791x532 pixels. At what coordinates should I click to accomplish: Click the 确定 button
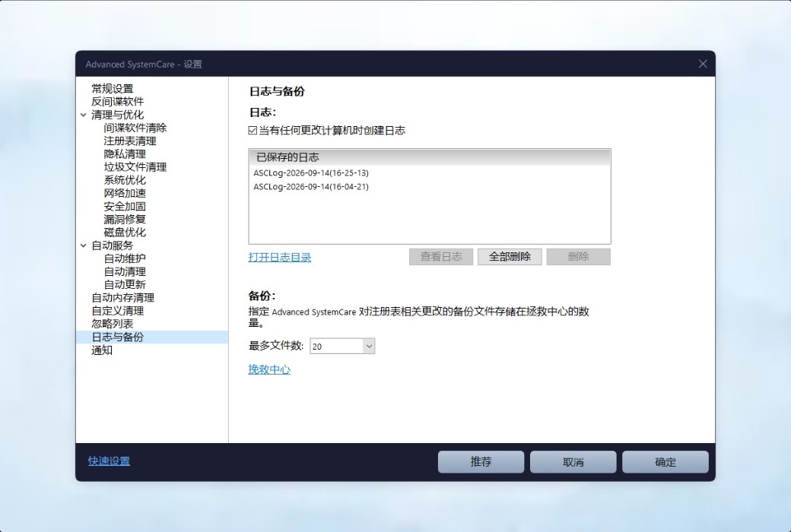click(x=666, y=462)
